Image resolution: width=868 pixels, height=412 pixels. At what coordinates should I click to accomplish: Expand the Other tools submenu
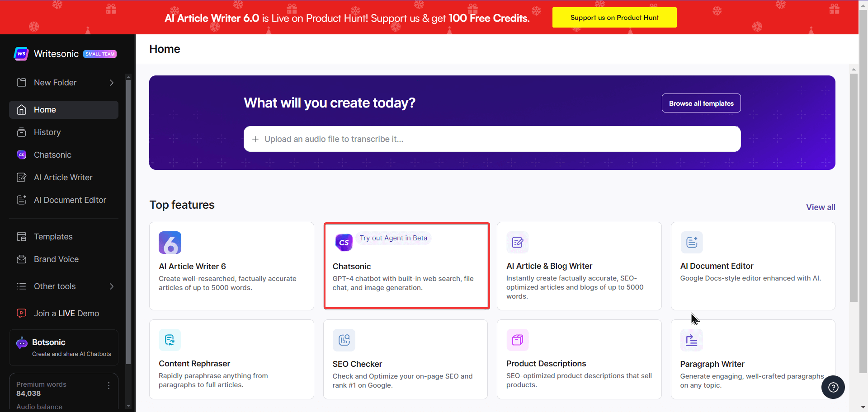(111, 286)
